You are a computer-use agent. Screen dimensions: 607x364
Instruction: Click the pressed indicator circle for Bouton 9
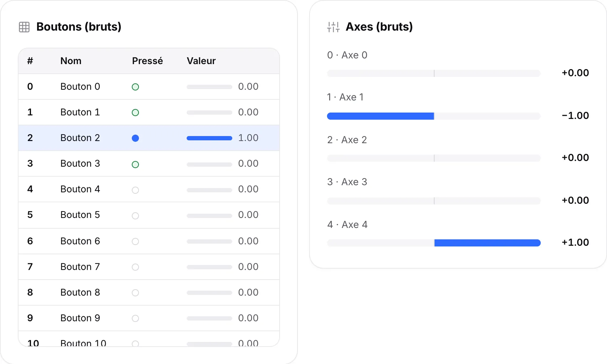(135, 318)
